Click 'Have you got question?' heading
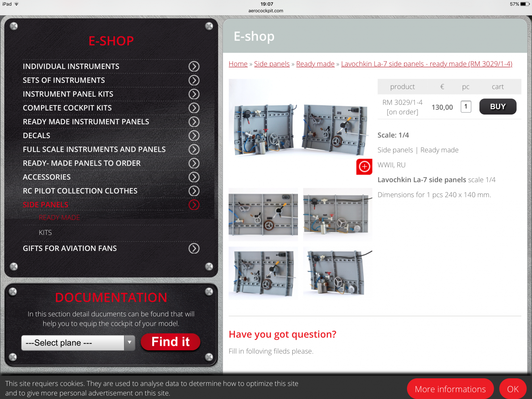The width and height of the screenshot is (532, 399). coord(283,334)
